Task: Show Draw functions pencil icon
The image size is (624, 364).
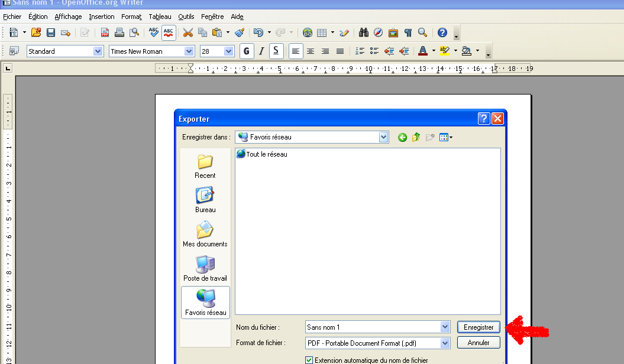Action: (x=344, y=32)
